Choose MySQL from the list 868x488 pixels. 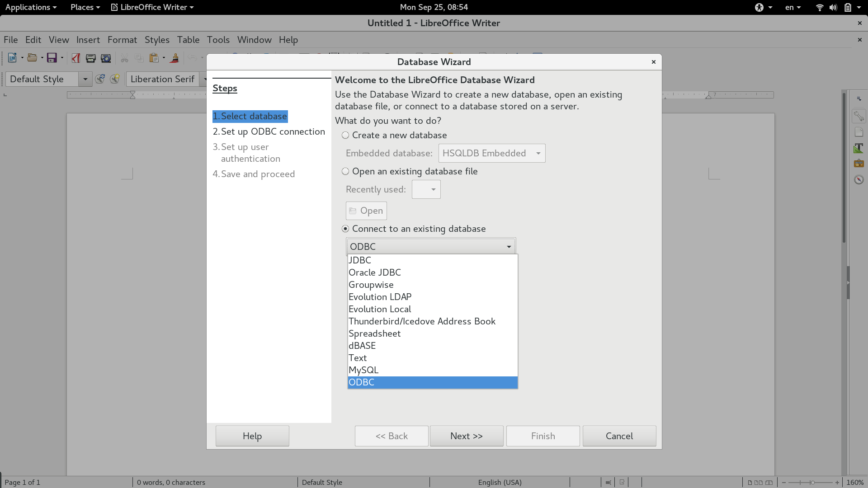pyautogui.click(x=433, y=370)
